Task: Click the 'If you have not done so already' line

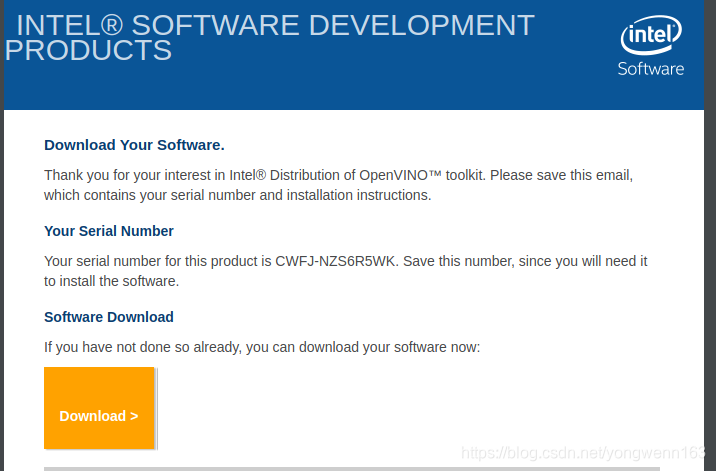Action: pos(262,347)
